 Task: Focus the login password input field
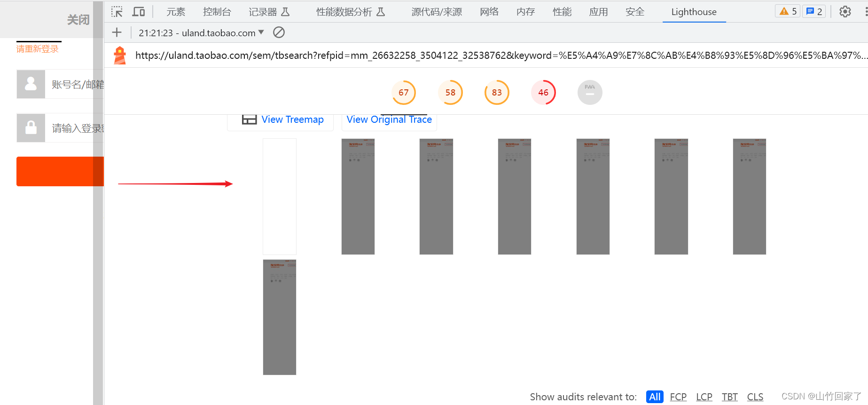point(74,128)
